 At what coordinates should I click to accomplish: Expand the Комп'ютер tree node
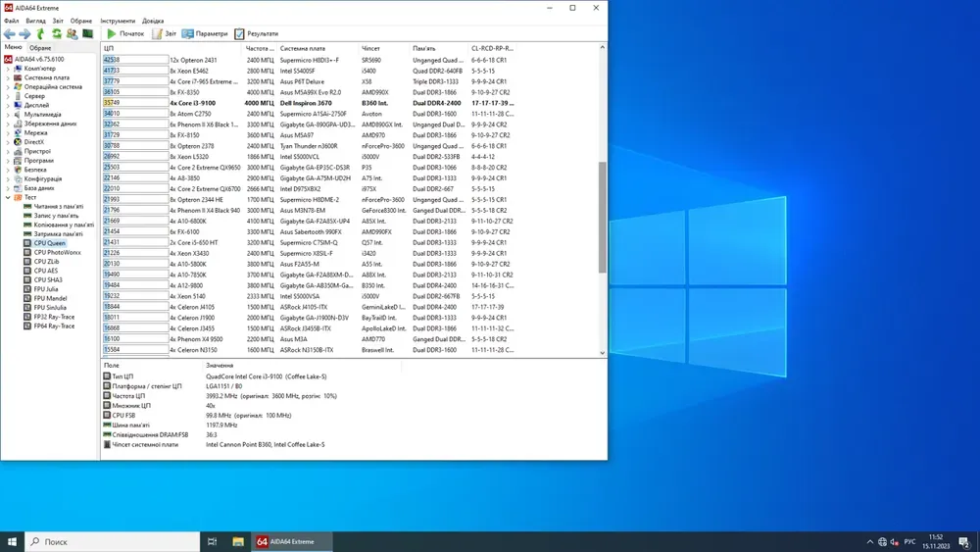[8, 69]
